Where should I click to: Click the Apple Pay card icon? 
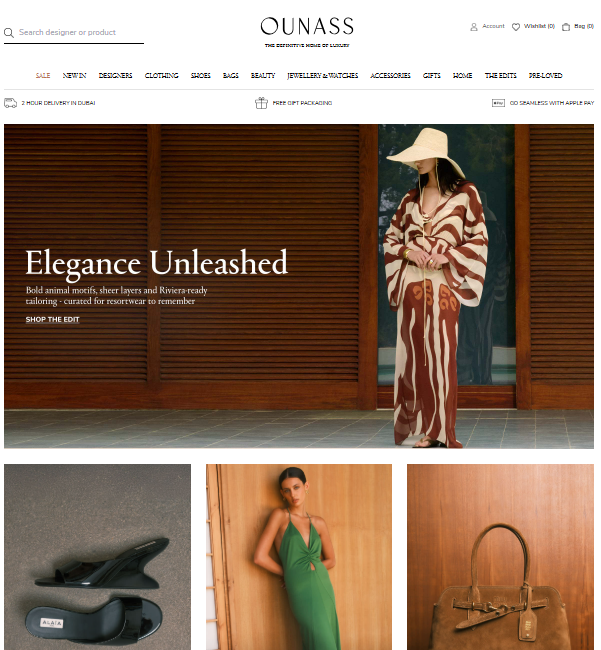[x=498, y=103]
